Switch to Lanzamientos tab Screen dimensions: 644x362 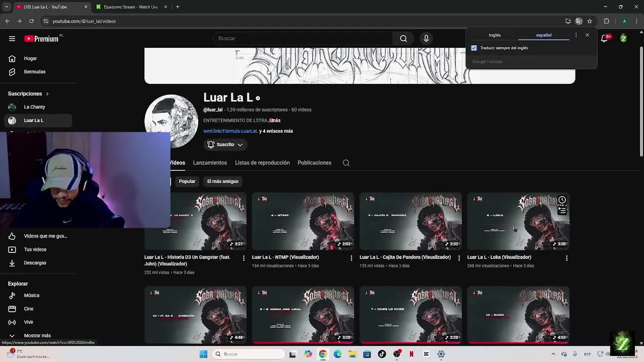click(210, 163)
